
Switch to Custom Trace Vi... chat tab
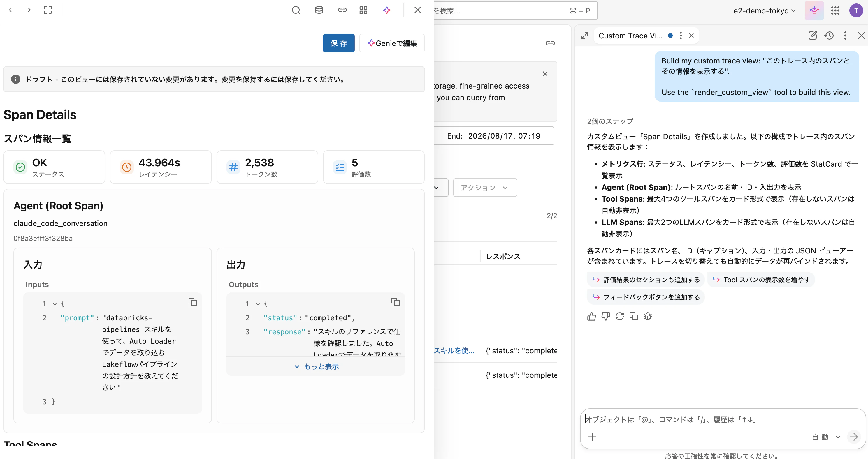630,36
